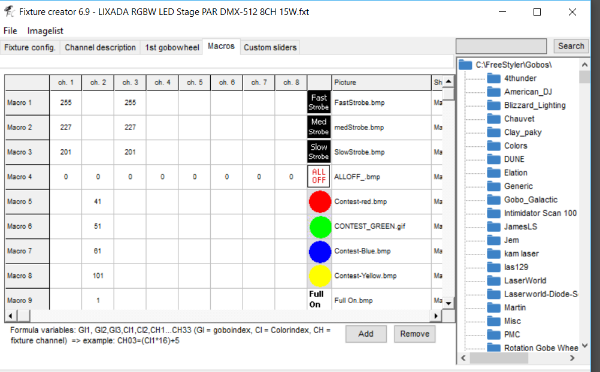Click the macro table scroll-left arrow

coord(10,316)
